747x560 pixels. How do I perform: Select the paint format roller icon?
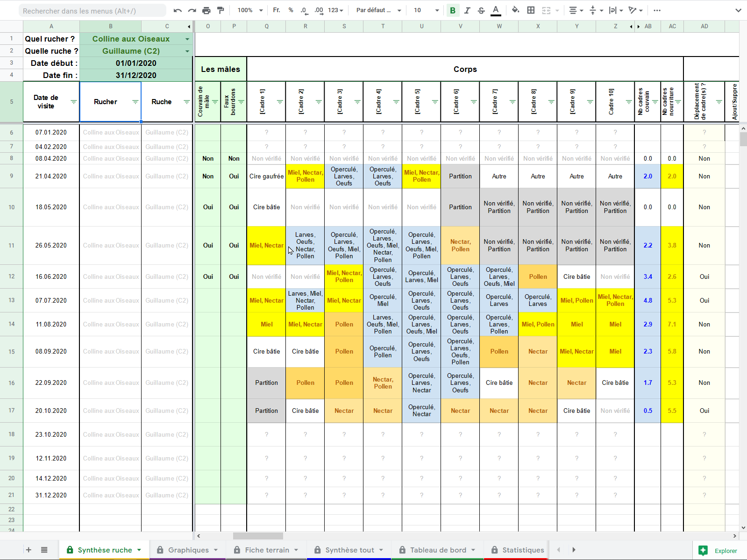(x=221, y=10)
